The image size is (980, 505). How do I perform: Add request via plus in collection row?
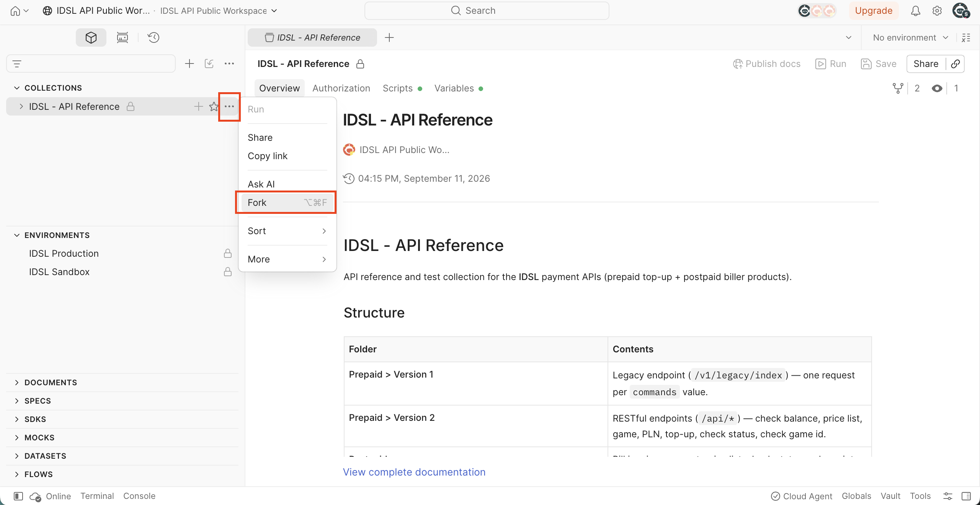pyautogui.click(x=198, y=107)
